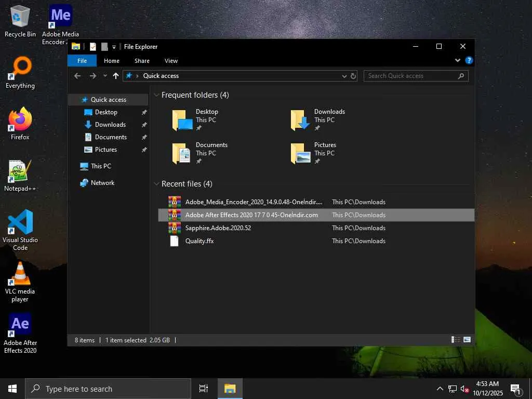Viewport: 532px width, 399px height.
Task: Click Quick access in the address bar
Action: pos(161,76)
